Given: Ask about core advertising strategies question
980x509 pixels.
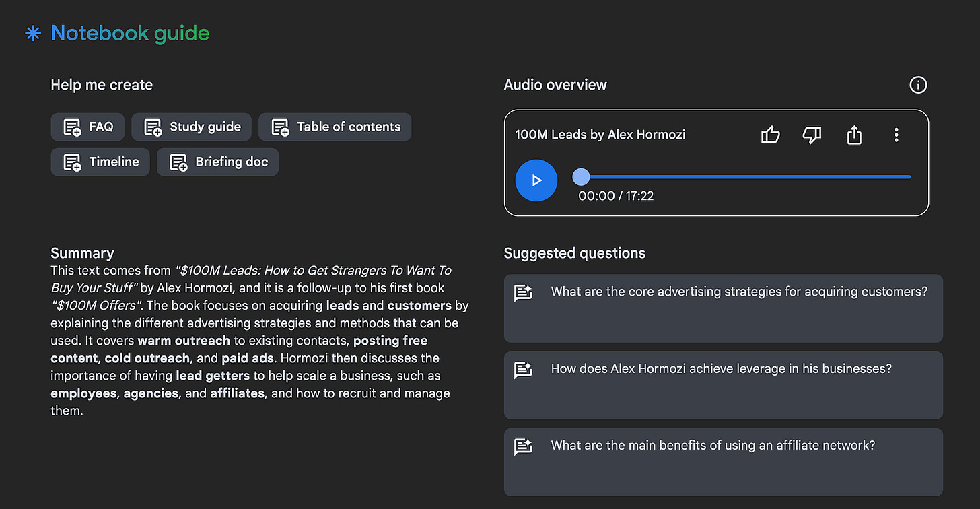Looking at the screenshot, I should [739, 292].
